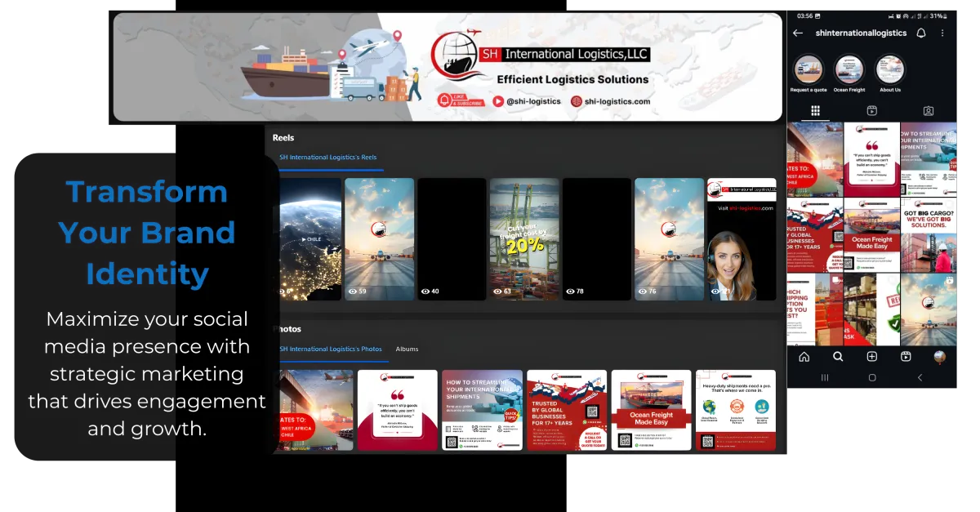Play the Cut freight cost 20% reel
This screenshot has width=980, height=512.
(524, 239)
